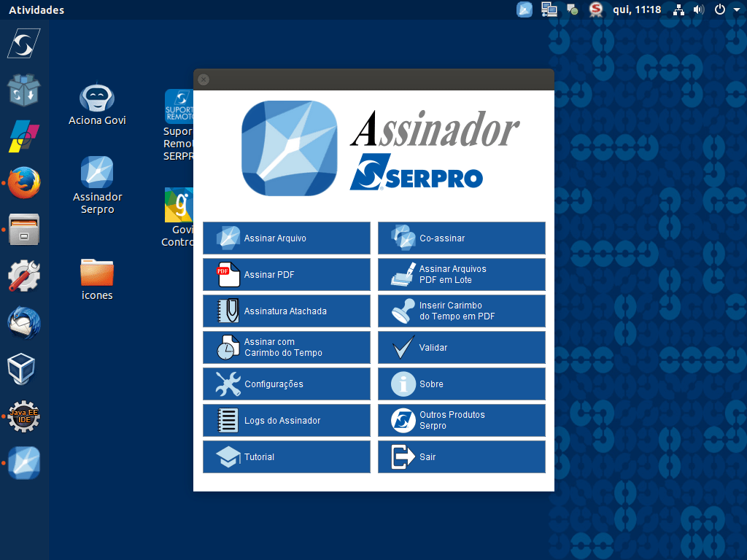Screen dimensions: 747x560
Task: Open the Tutorial button
Action: [286, 456]
